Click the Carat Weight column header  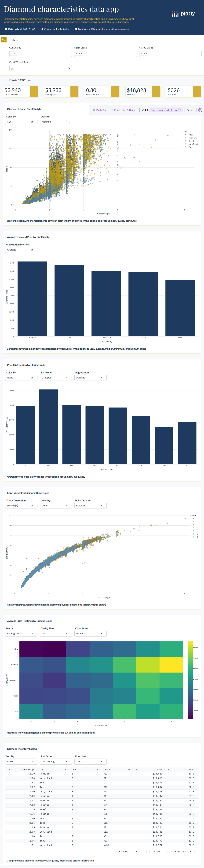tap(28, 770)
